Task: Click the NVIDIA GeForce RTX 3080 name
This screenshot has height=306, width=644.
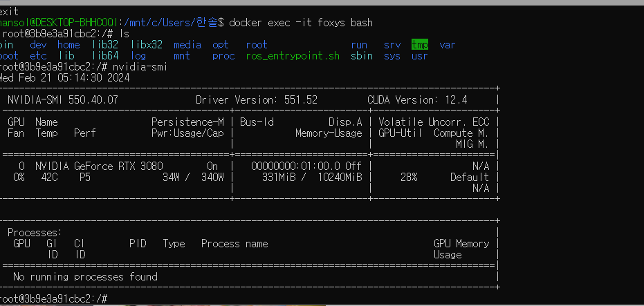Action: pyautogui.click(x=99, y=166)
